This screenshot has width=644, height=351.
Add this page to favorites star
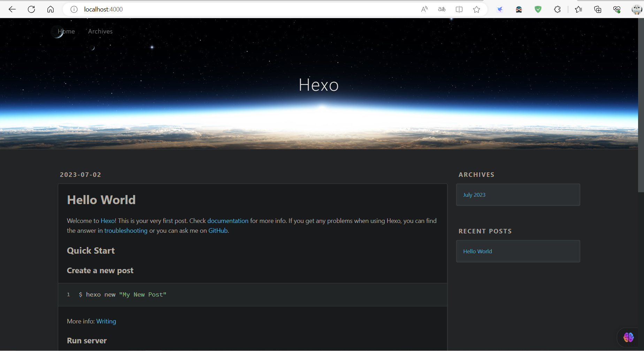pos(476,9)
